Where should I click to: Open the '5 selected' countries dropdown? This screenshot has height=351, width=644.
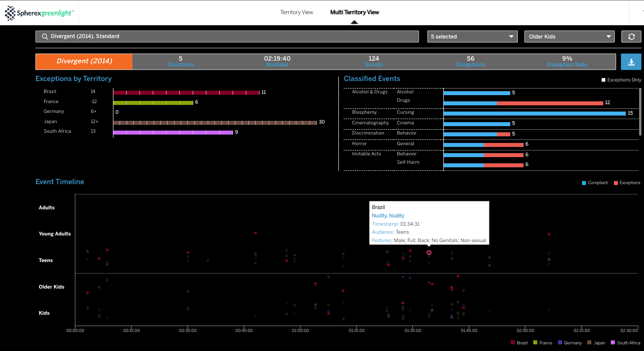(x=473, y=37)
